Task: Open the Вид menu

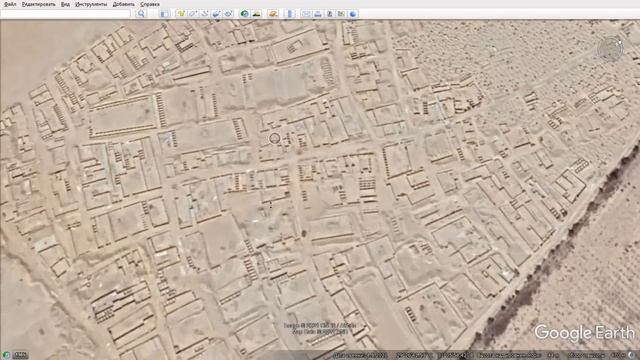Action: pos(65,4)
